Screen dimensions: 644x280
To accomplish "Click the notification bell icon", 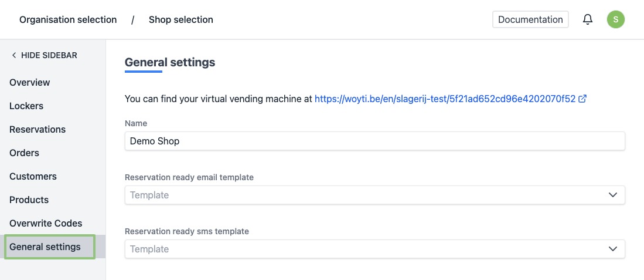I will [588, 19].
